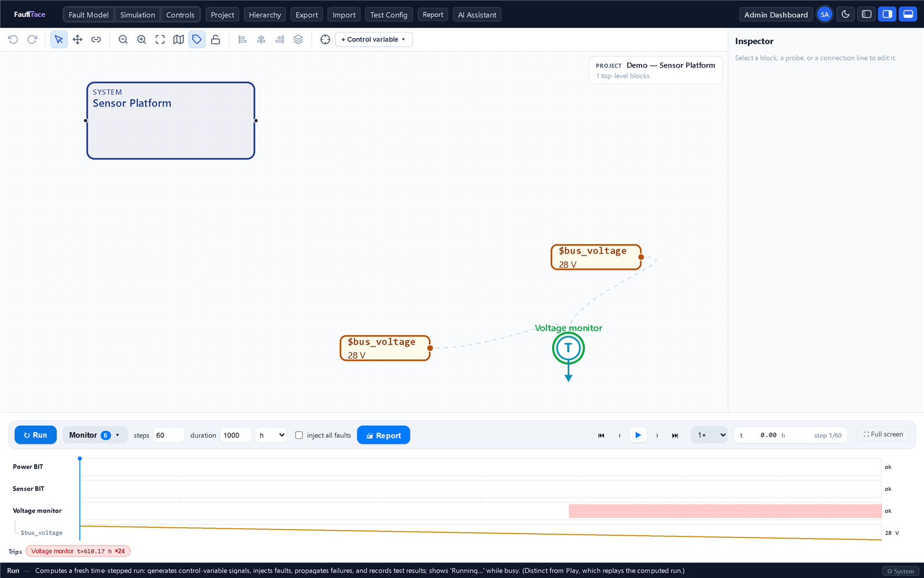
Task: Edit the duration input field
Action: coord(236,435)
